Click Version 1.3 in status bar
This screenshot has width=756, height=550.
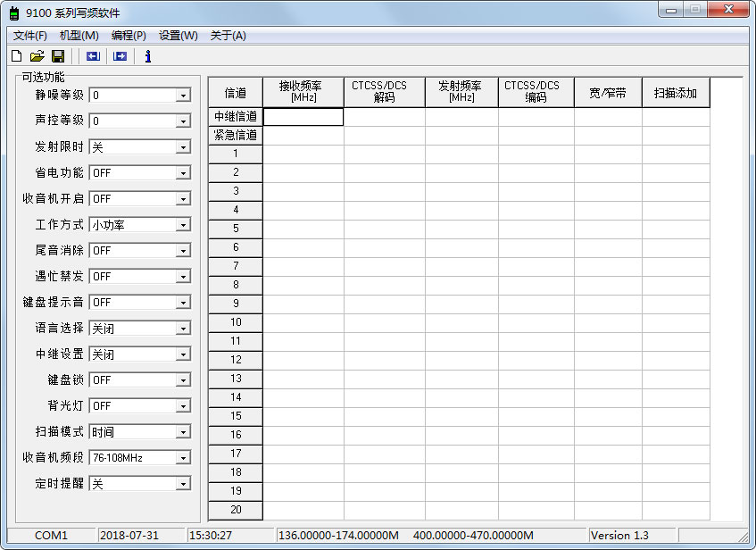(x=619, y=536)
